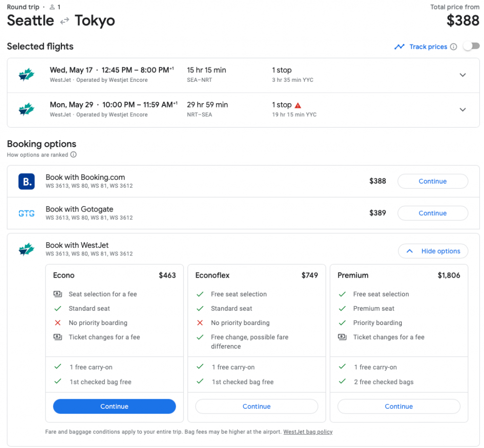The width and height of the screenshot is (484, 448).
Task: Enable the Track prices toggle
Action: (x=471, y=46)
